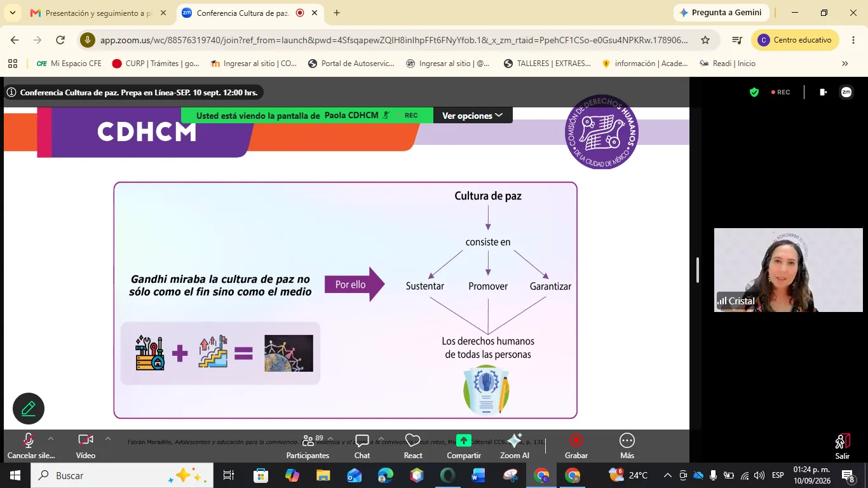Open the tab search dropdown arrow
Screen dimensions: 868x488
click(12, 13)
